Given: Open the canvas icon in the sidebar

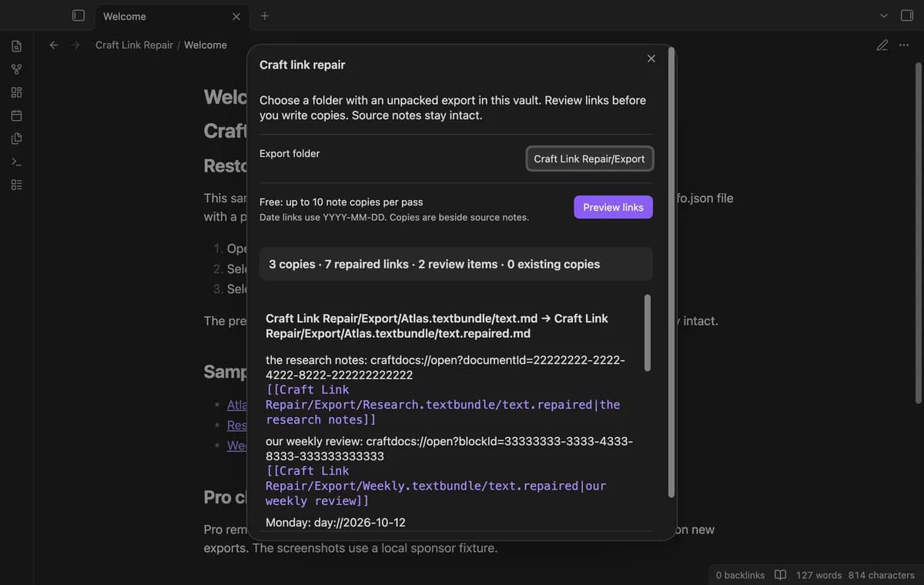Looking at the screenshot, I should 16,92.
